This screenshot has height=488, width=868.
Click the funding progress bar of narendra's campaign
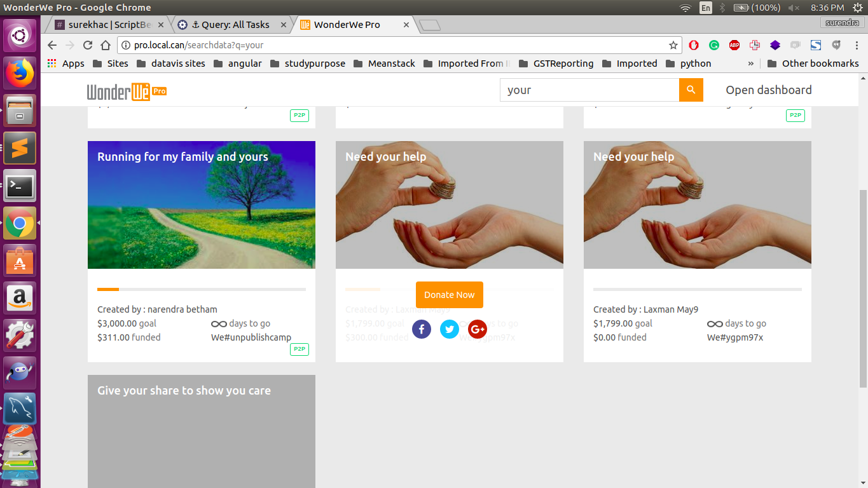202,290
